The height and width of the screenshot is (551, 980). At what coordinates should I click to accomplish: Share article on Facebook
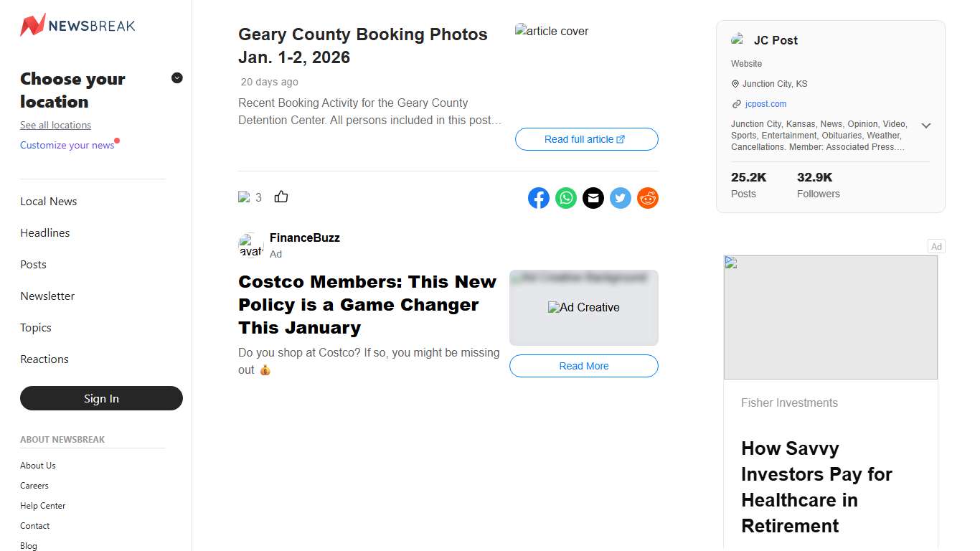tap(539, 198)
